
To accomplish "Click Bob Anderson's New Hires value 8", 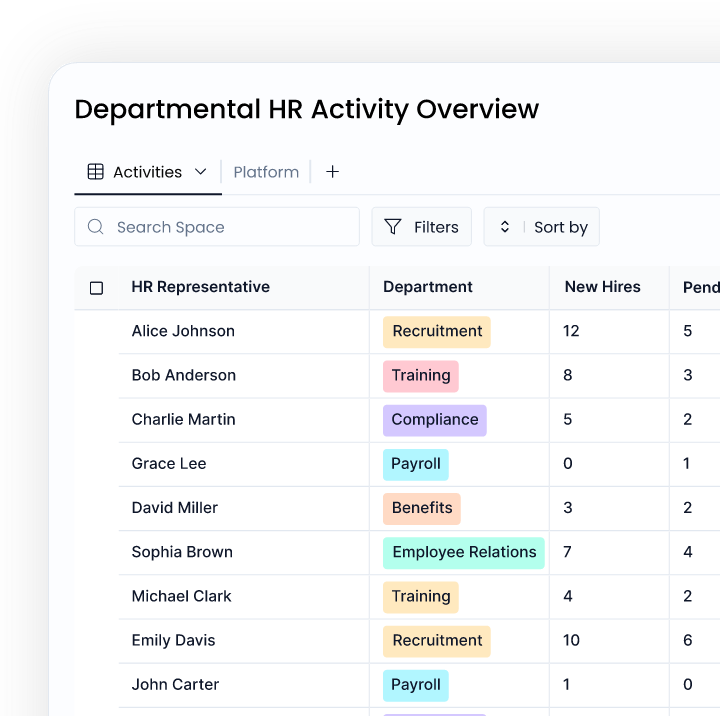I will [568, 375].
